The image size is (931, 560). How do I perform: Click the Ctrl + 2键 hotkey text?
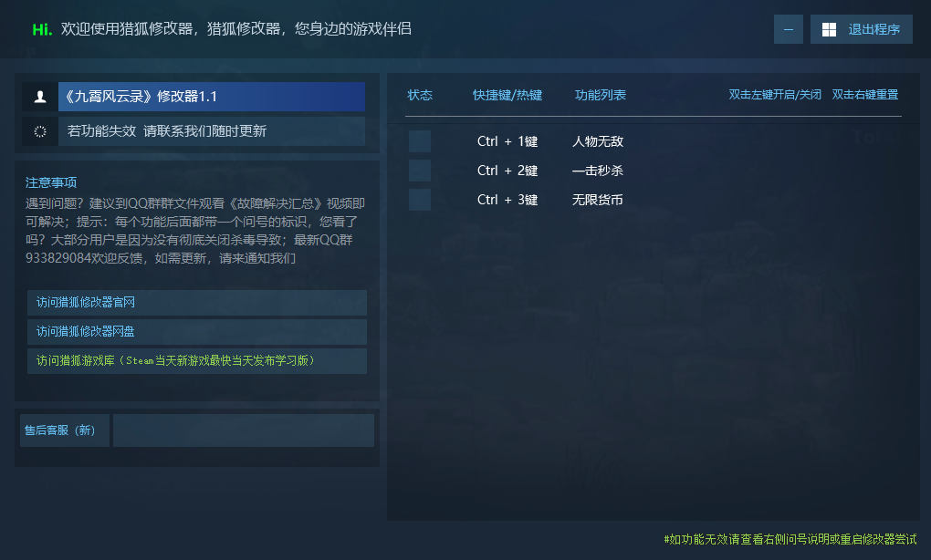[507, 171]
